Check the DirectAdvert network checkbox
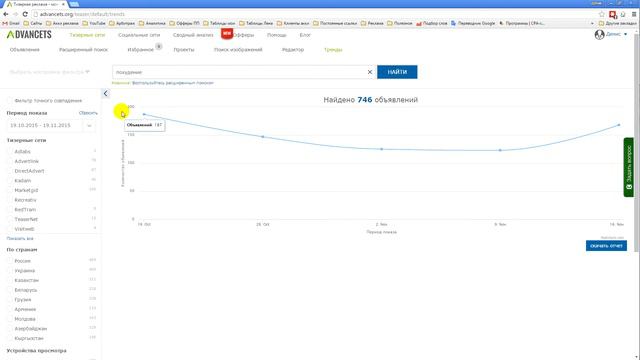This screenshot has width=640, height=360. [x=10, y=171]
